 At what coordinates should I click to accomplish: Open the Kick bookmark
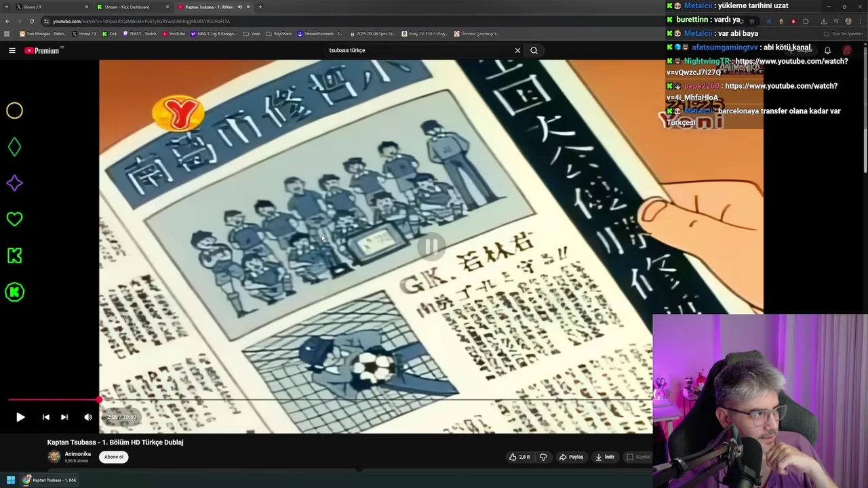(109, 33)
